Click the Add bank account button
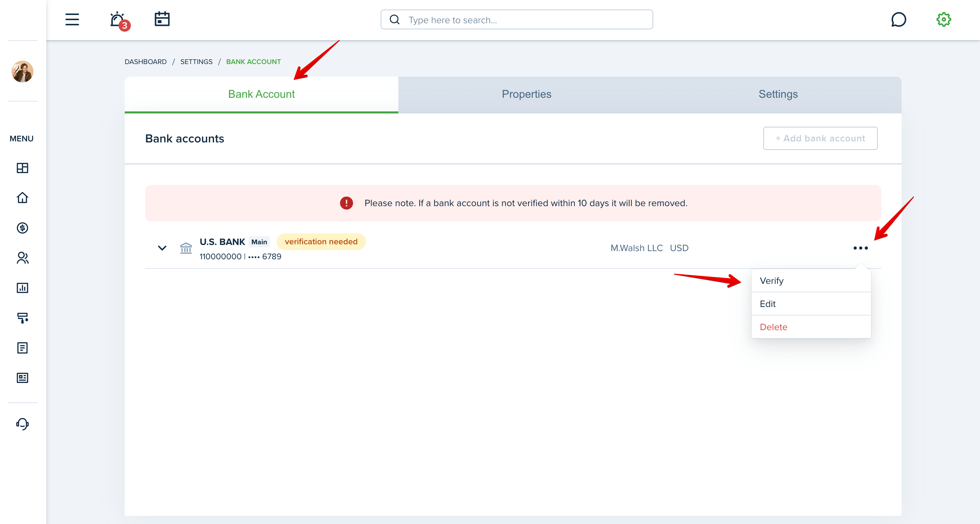The height and width of the screenshot is (524, 980). point(820,138)
